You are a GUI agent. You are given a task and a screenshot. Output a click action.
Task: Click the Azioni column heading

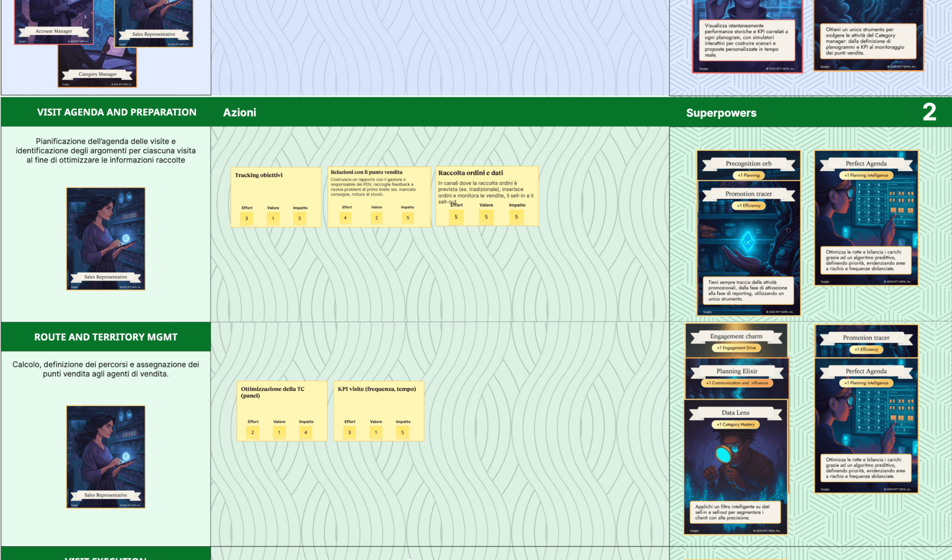click(240, 112)
